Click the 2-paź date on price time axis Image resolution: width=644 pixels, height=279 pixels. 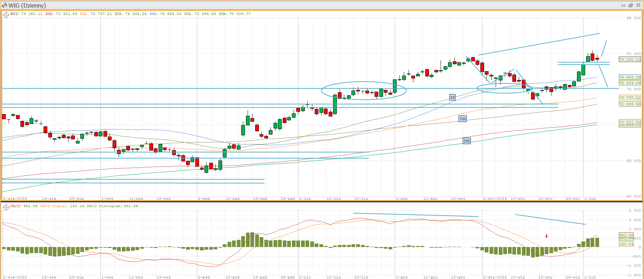pos(204,198)
